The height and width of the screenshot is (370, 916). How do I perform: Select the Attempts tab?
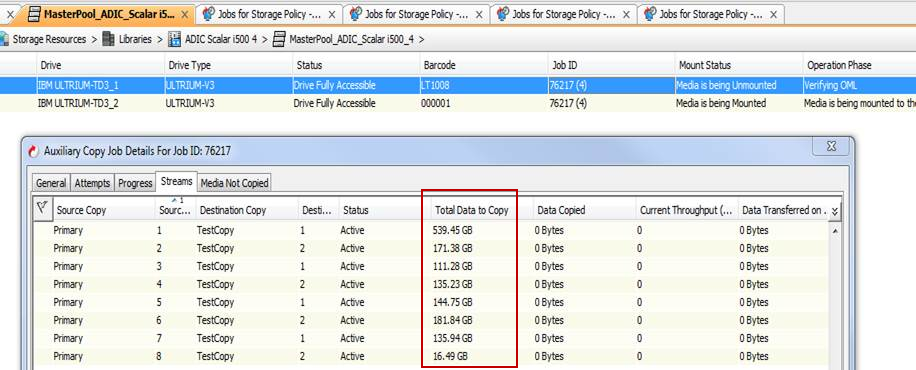[92, 183]
